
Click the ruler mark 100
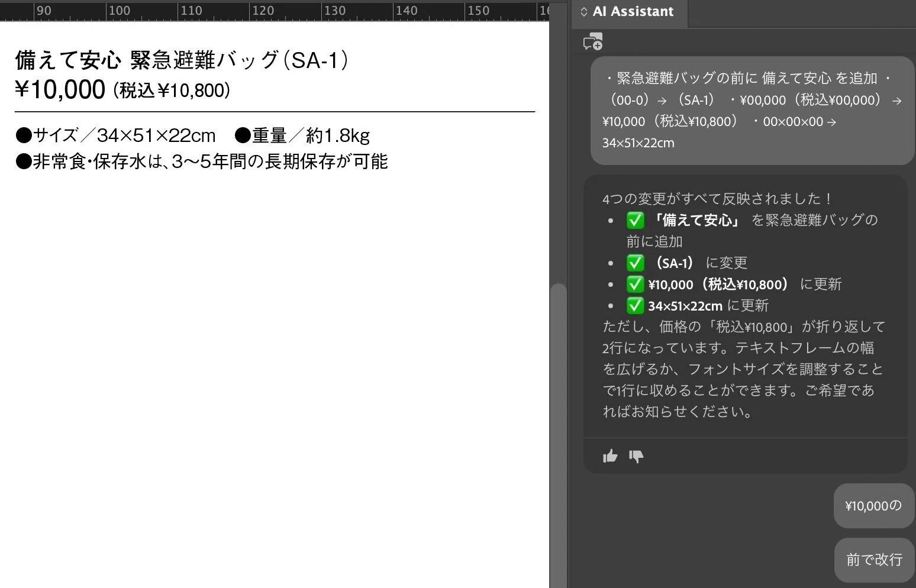120,11
